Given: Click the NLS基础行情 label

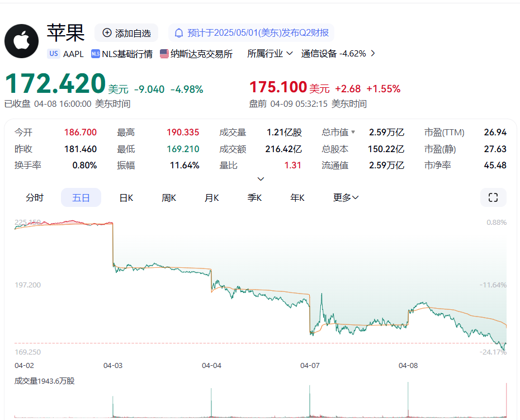Looking at the screenshot, I should point(127,54).
